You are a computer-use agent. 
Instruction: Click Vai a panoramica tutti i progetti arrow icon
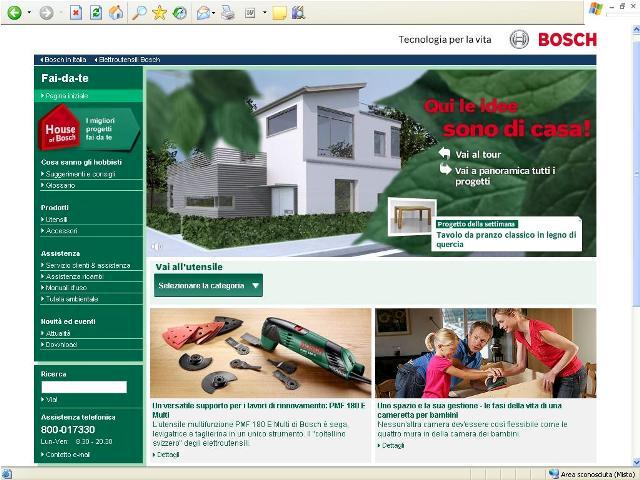point(445,169)
